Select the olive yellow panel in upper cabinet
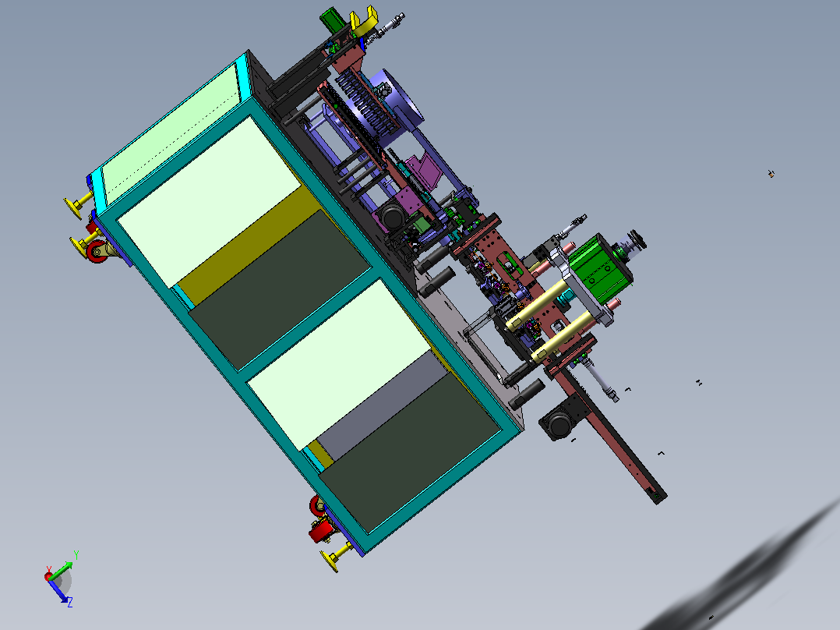Viewport: 840px width, 630px height. 249,246
